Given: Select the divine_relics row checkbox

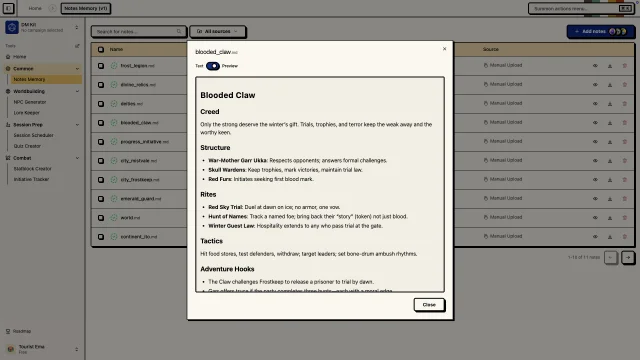Looking at the screenshot, I should (101, 85).
